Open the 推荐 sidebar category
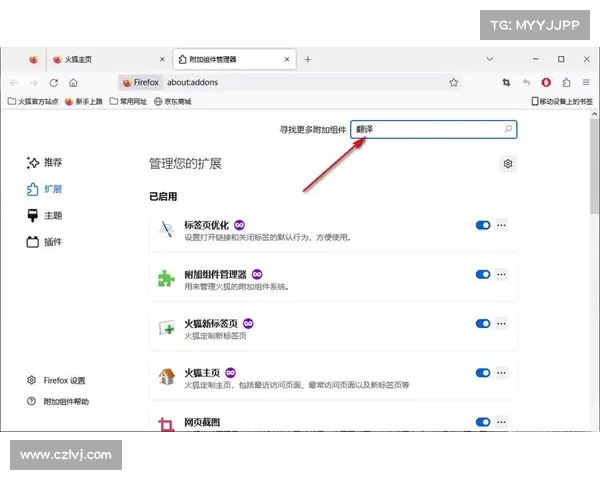Viewport: 600px width, 480px height. click(44, 163)
